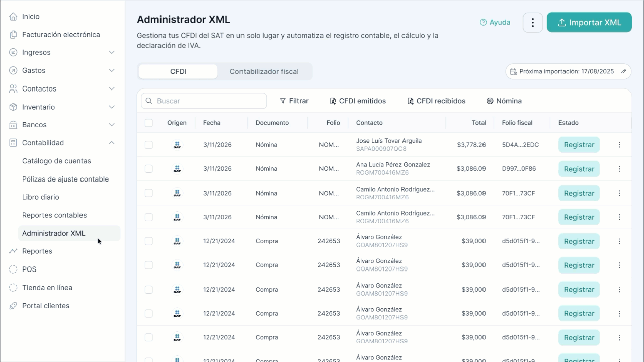Screen dimensions: 644x362
Task: Click the Bancos building icon
Action: pyautogui.click(x=13, y=125)
